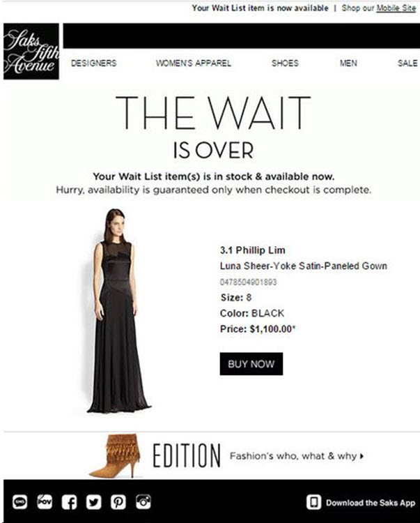This screenshot has height=523, width=420.
Task: Open the Sale section
Action: pyautogui.click(x=407, y=63)
